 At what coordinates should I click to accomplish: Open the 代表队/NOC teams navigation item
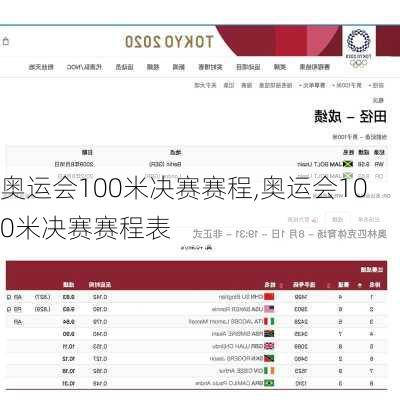[84, 67]
